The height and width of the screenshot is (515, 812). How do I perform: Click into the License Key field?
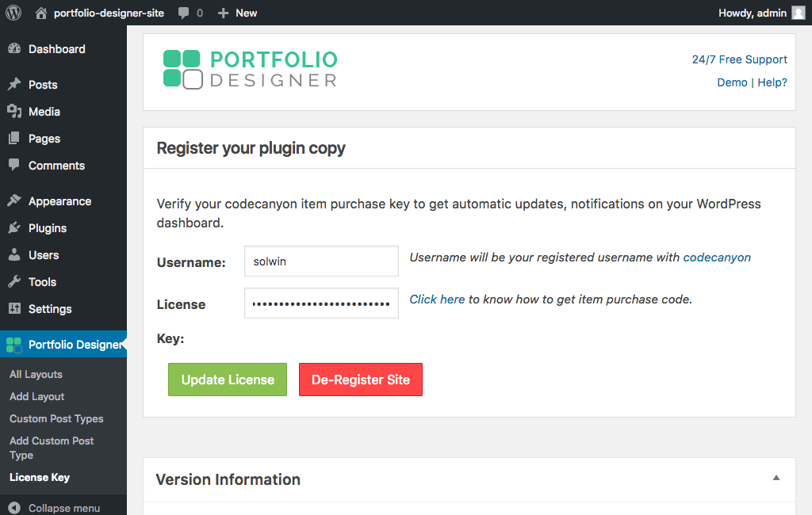(x=321, y=303)
